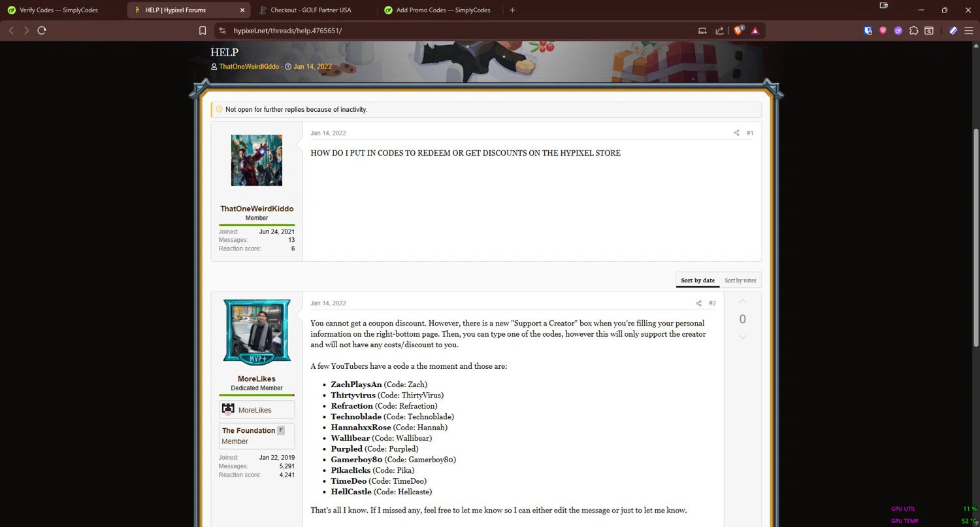Click MoreLikes' reaction score 4,241
This screenshot has height=527, width=980.
pyautogui.click(x=287, y=475)
